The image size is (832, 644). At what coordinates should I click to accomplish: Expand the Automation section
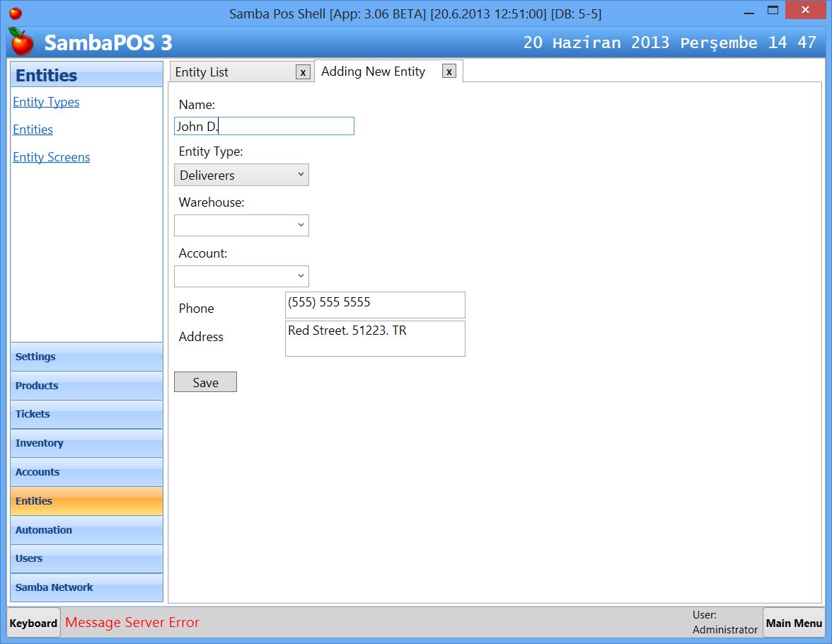86,530
